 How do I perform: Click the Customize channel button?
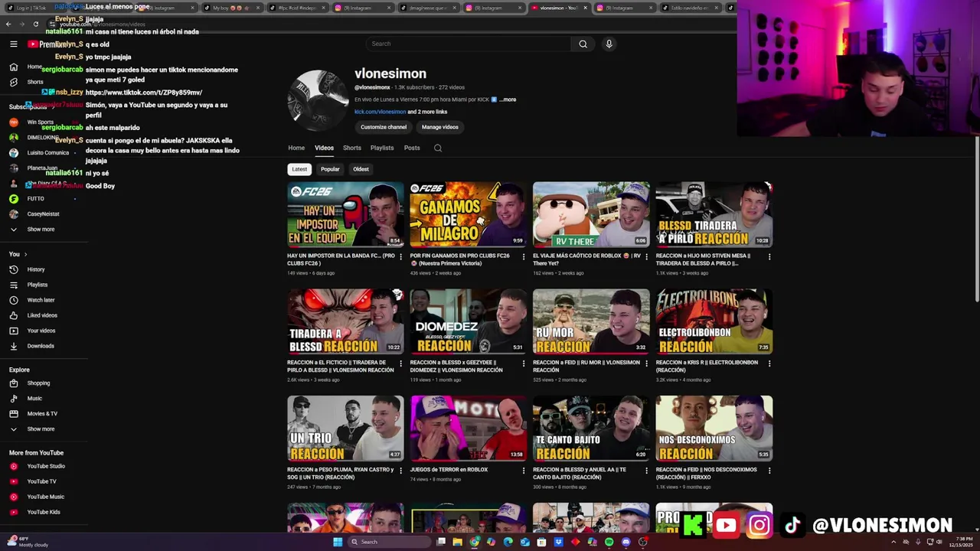coord(384,127)
